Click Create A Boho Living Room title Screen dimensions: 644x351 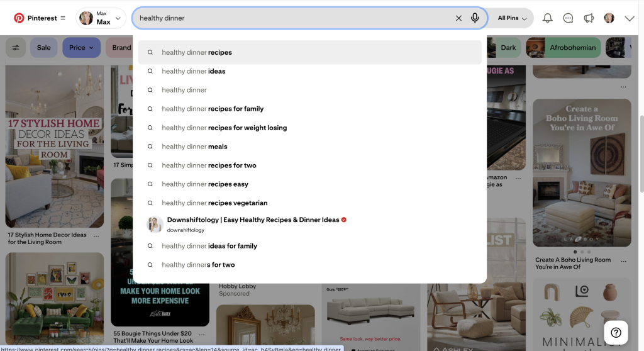(x=572, y=263)
